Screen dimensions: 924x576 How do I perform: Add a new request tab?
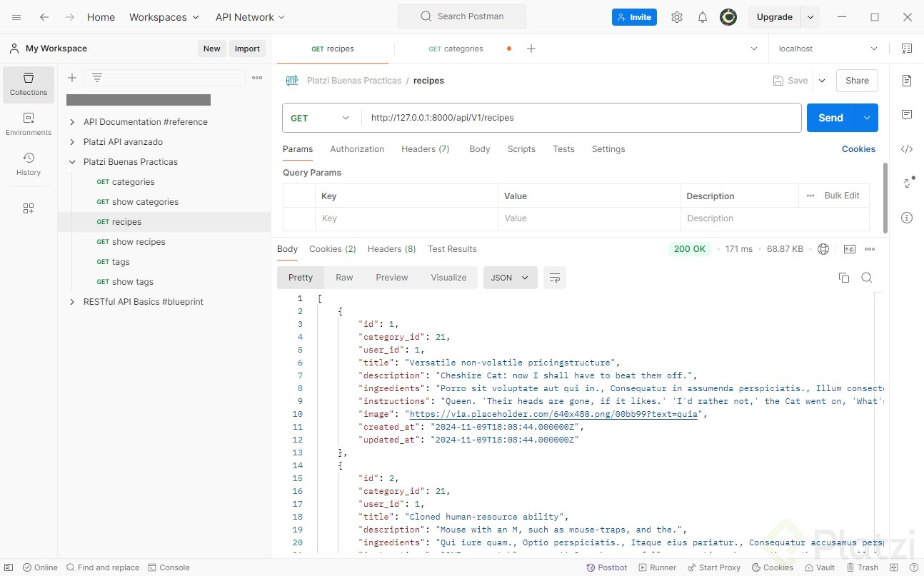(x=531, y=49)
